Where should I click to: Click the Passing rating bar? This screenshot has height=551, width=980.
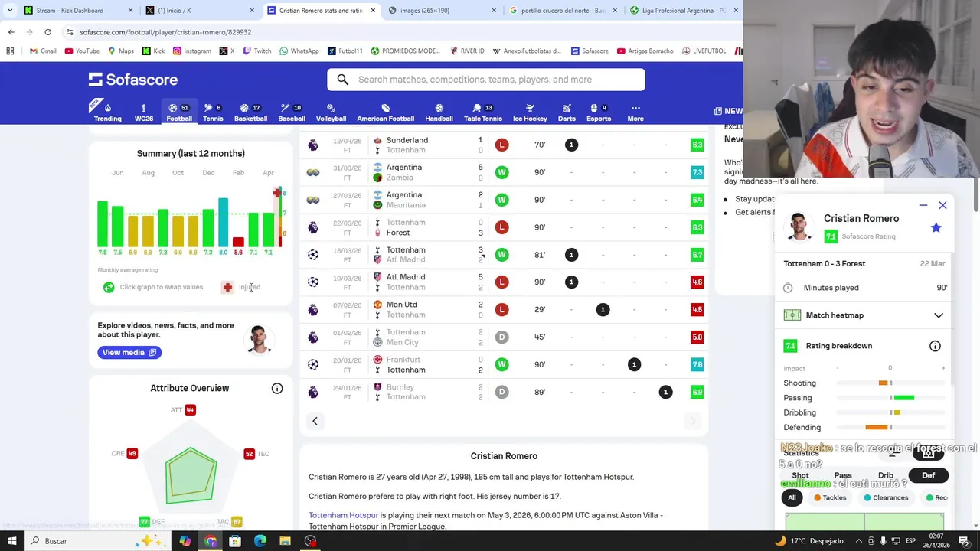(891, 398)
